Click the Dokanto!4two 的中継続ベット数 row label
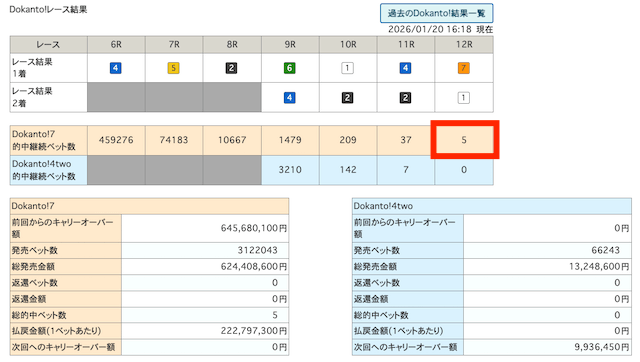640x362 pixels. tap(49, 170)
